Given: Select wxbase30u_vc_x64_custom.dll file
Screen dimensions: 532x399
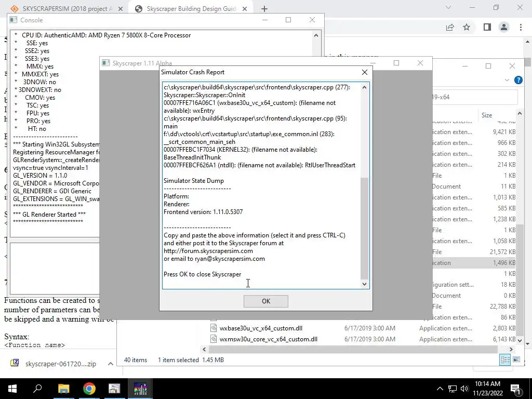Looking at the screenshot, I should click(261, 328).
